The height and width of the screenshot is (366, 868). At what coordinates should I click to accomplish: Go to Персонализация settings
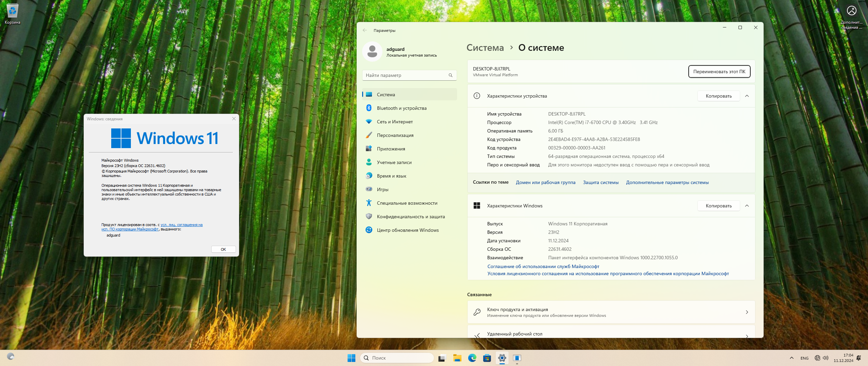[410, 135]
